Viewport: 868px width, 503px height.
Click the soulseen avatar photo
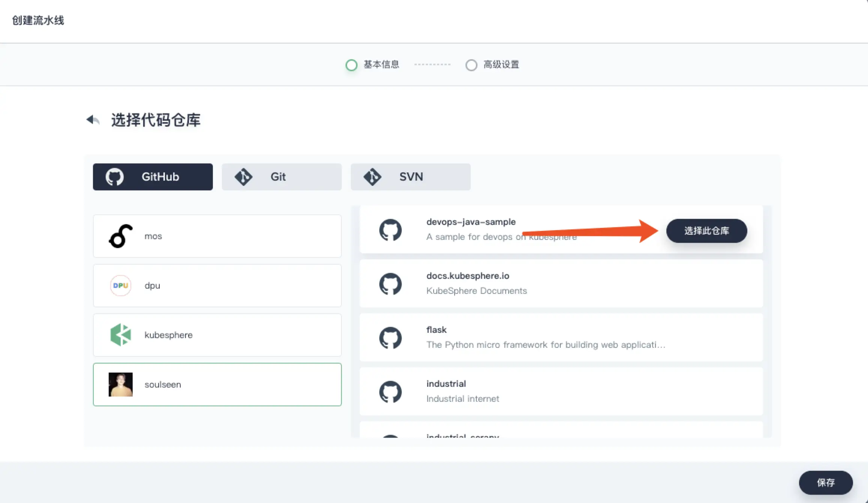(121, 385)
